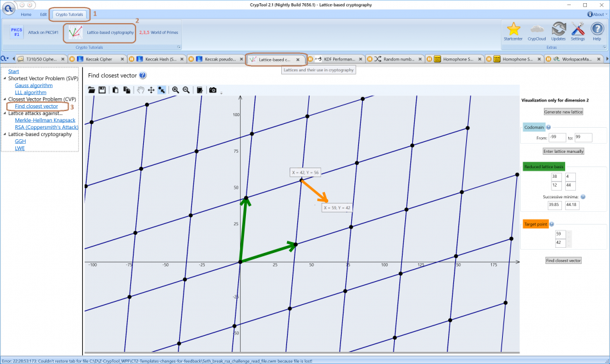The image size is (610, 364).
Task: Open CrypCloud from the ribbon
Action: tap(537, 31)
